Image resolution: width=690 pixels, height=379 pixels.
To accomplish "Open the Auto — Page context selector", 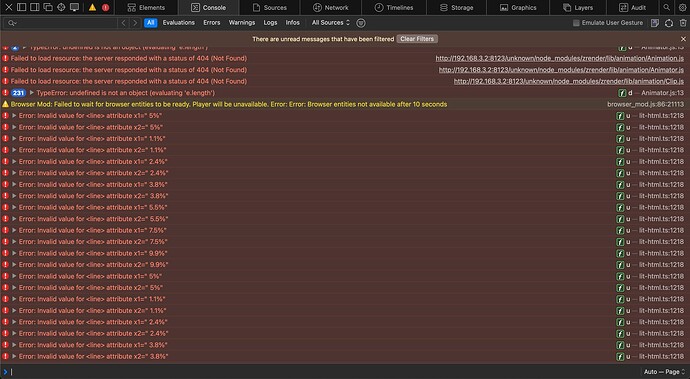I will [x=664, y=372].
